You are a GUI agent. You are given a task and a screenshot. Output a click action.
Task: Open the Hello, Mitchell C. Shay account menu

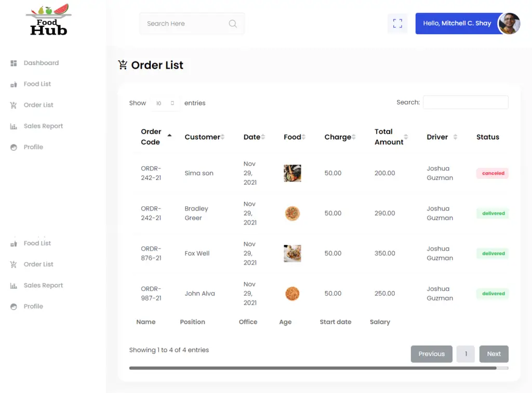pyautogui.click(x=457, y=23)
